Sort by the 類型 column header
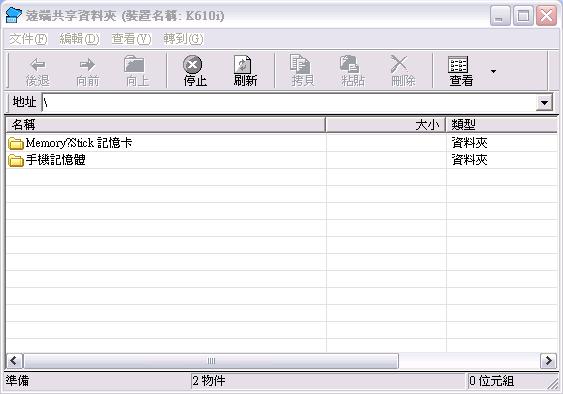This screenshot has height=394, width=563. pyautogui.click(x=502, y=125)
